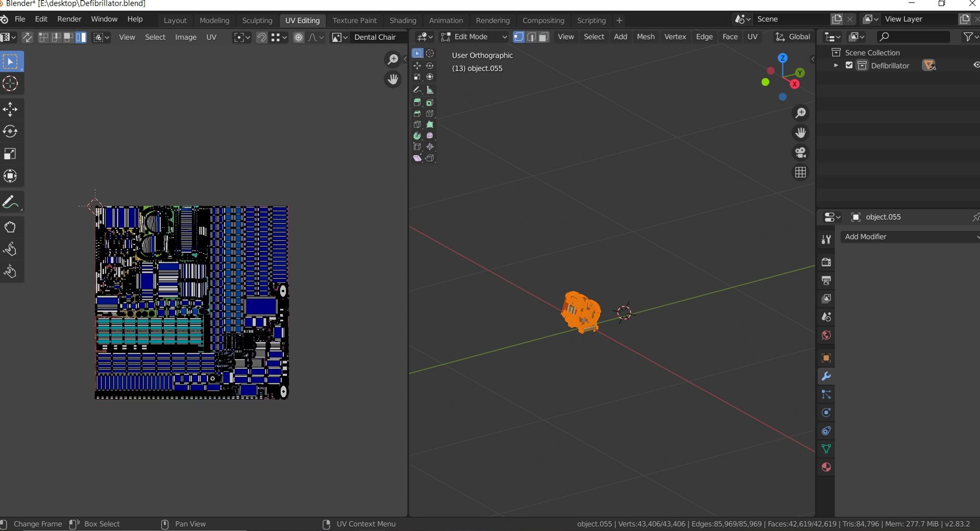
Task: Open 3D viewport editor type dropdown
Action: tap(424, 37)
